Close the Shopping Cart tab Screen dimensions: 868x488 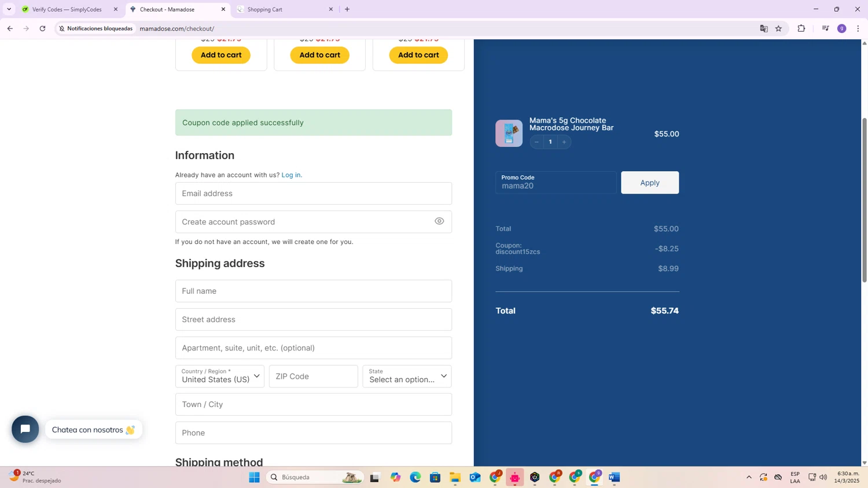tap(331, 9)
